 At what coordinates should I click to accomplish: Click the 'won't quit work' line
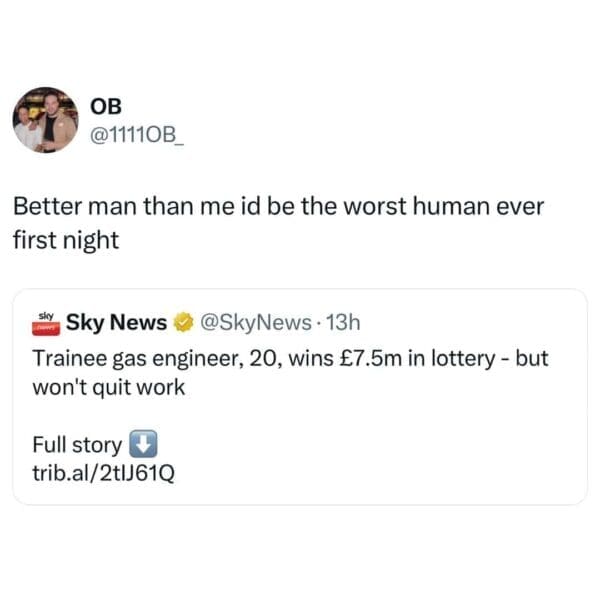(109, 387)
